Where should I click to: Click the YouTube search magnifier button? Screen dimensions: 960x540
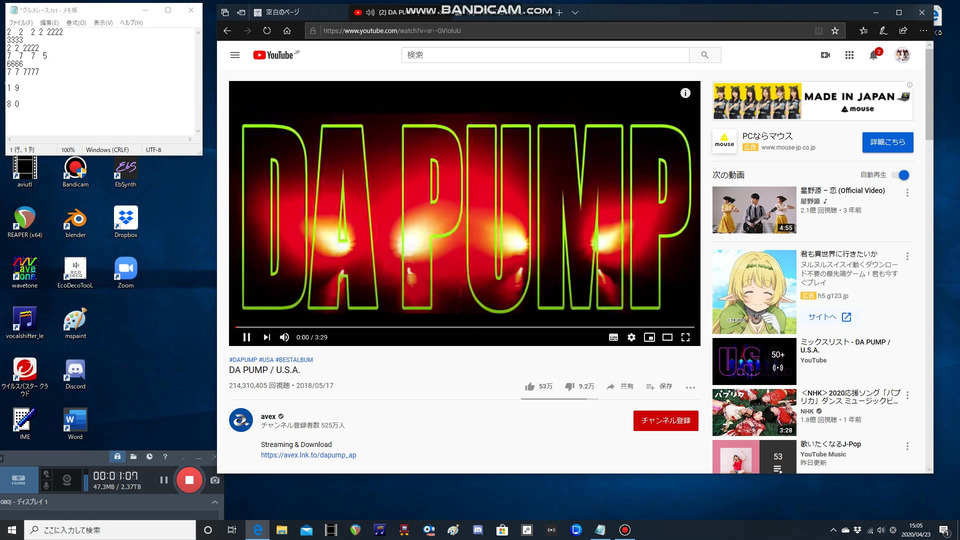(705, 55)
